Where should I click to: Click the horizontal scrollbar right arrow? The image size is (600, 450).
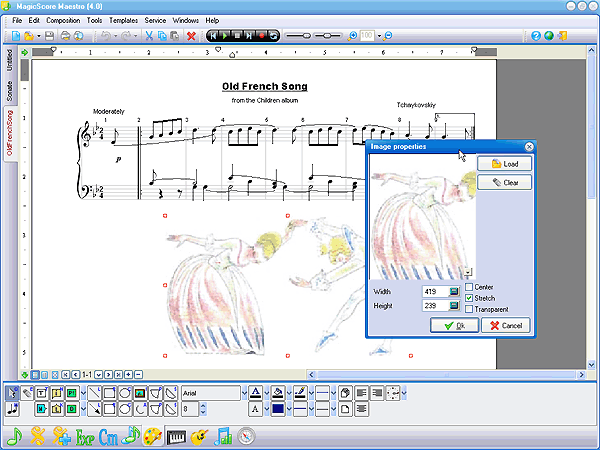pyautogui.click(x=581, y=375)
